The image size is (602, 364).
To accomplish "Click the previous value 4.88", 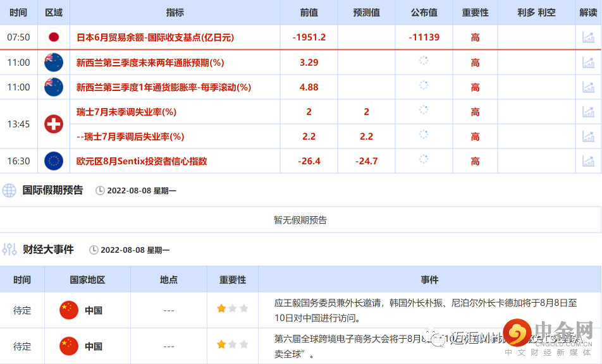I will [309, 87].
